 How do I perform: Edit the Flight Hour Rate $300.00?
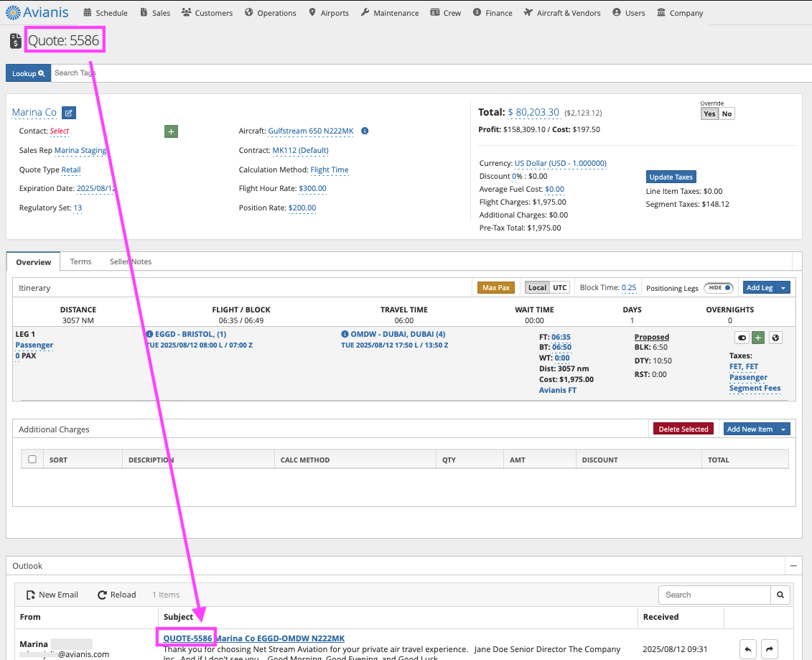[x=312, y=189]
